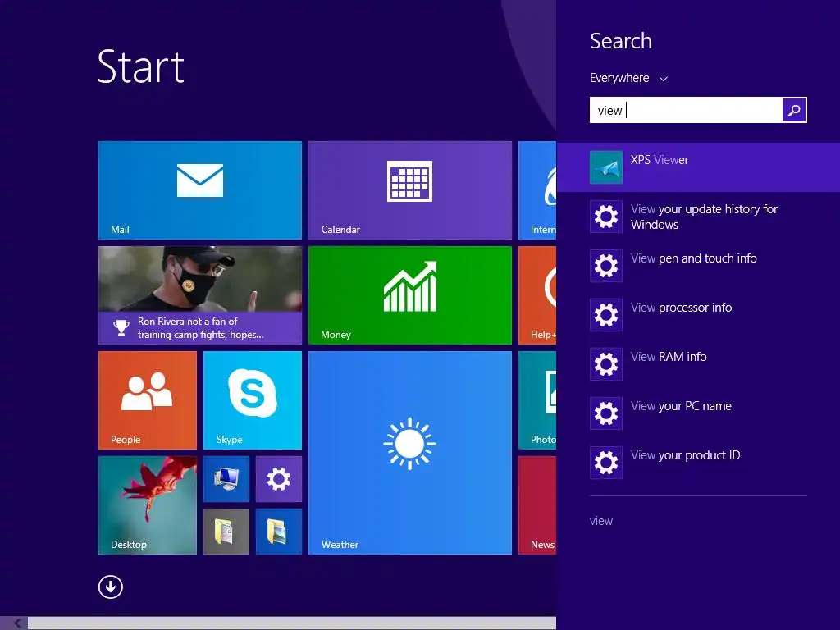Select 'View your product ID' result
The width and height of the screenshot is (840, 630).
click(x=698, y=463)
